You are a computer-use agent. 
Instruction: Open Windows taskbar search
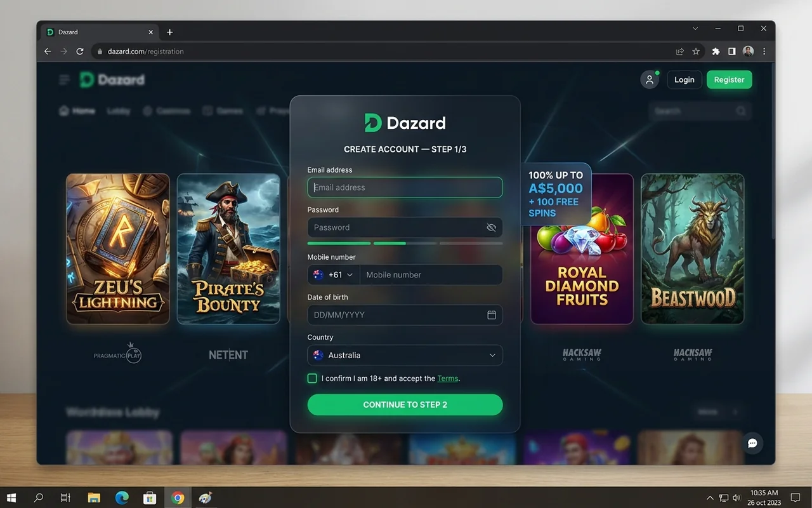(x=38, y=498)
